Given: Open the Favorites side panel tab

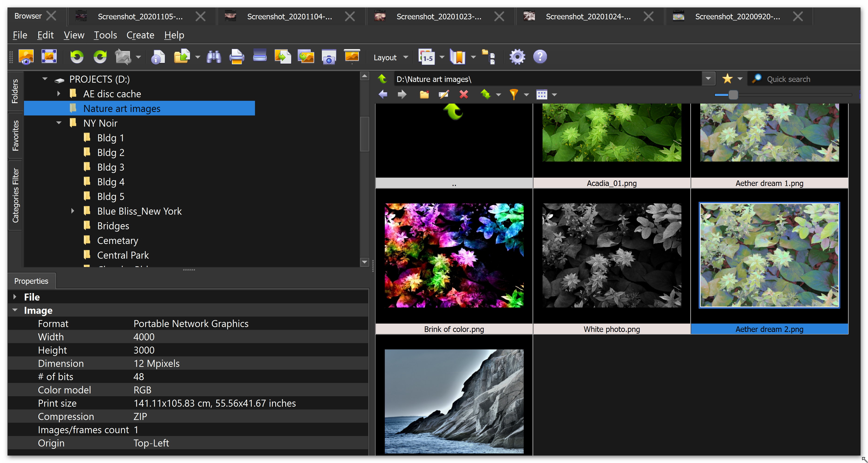Looking at the screenshot, I should point(16,135).
